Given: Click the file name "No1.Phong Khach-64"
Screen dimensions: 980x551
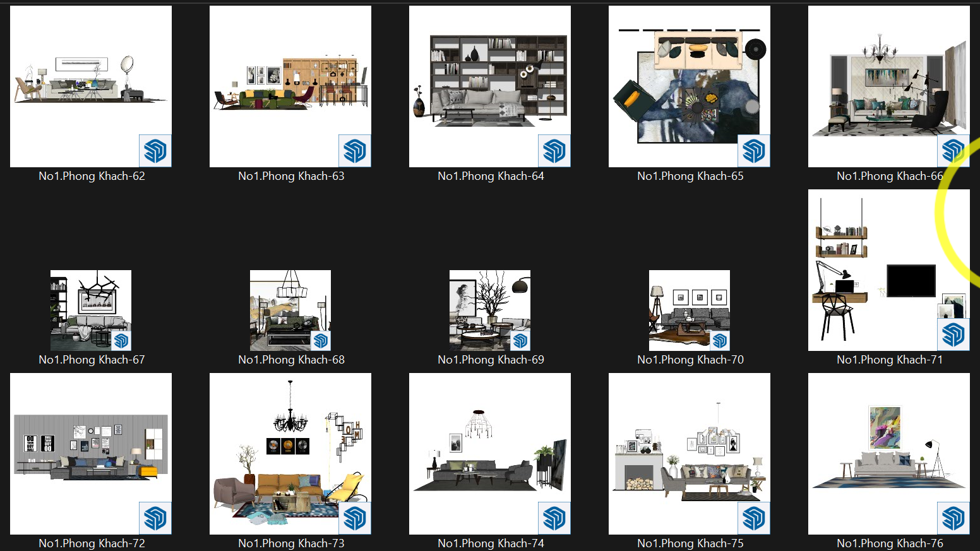Looking at the screenshot, I should coord(491,176).
